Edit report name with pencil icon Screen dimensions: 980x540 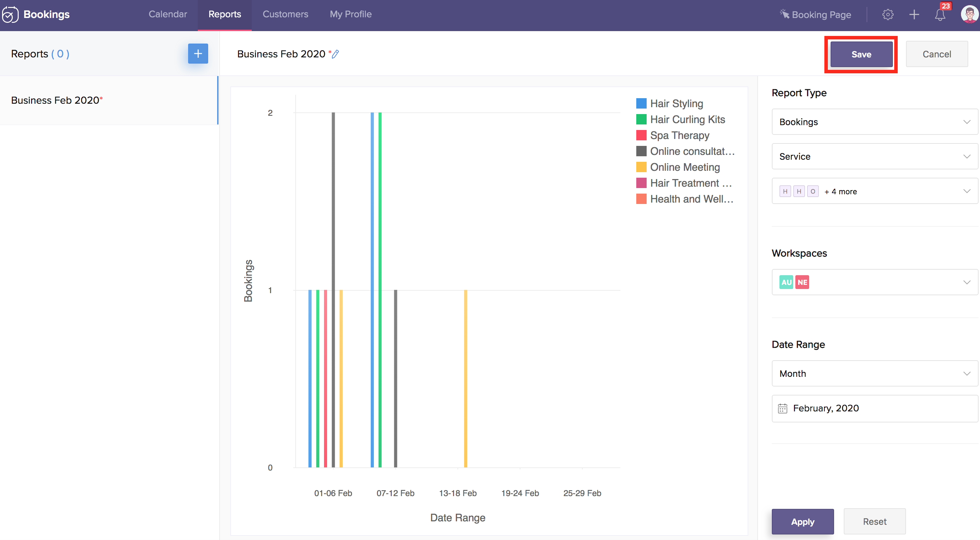(335, 54)
